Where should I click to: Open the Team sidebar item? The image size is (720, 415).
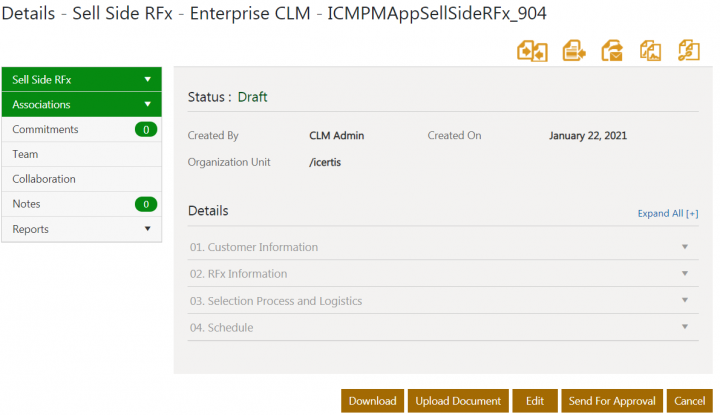[x=26, y=154]
